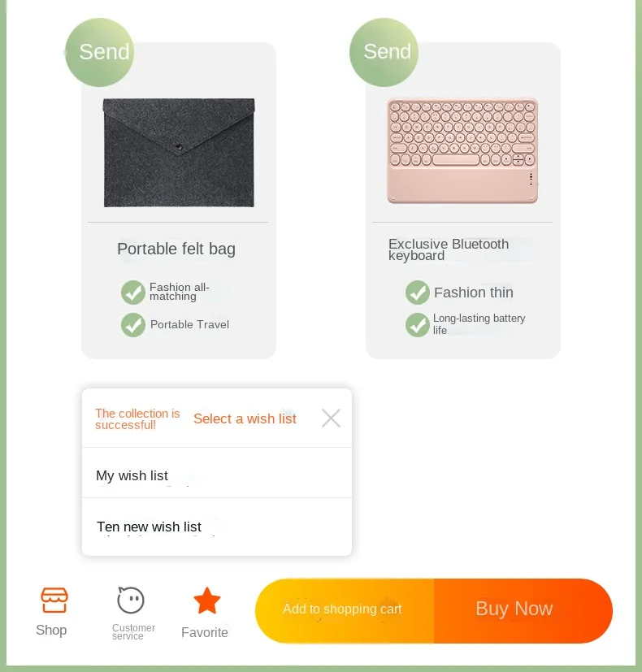Close the wish list popup
Image resolution: width=642 pixels, height=672 pixels.
tap(331, 418)
